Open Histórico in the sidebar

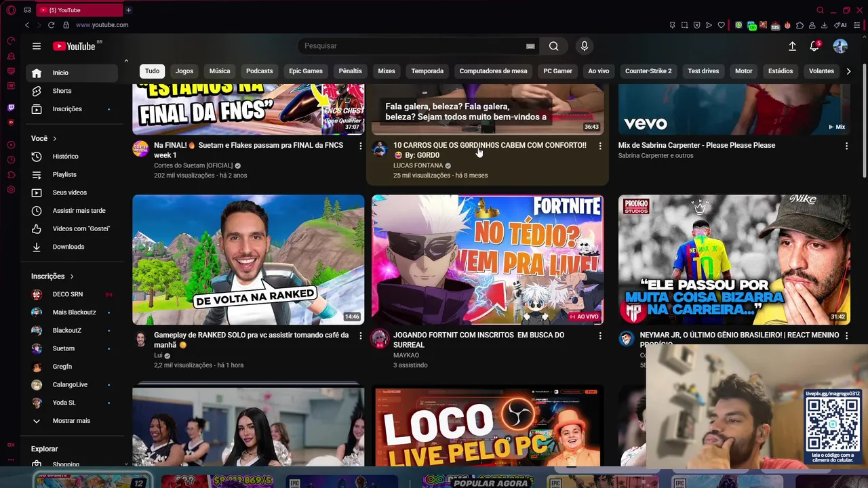coord(72,157)
